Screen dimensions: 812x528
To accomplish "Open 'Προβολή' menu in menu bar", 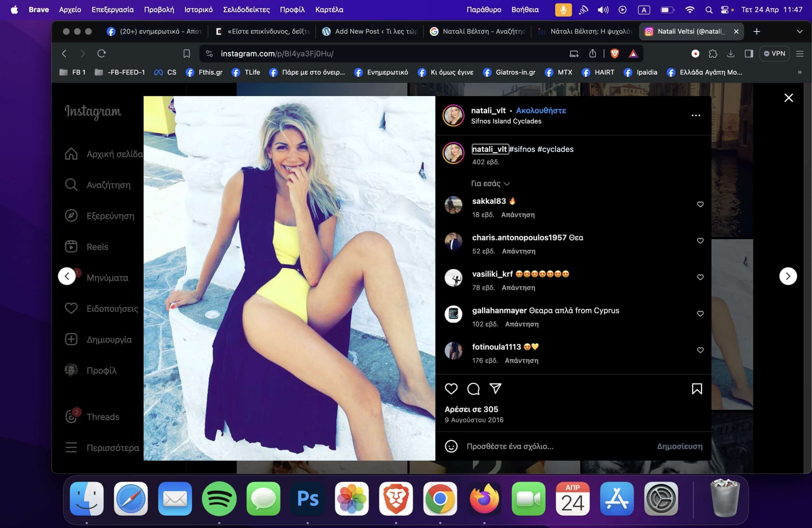I will tap(159, 10).
